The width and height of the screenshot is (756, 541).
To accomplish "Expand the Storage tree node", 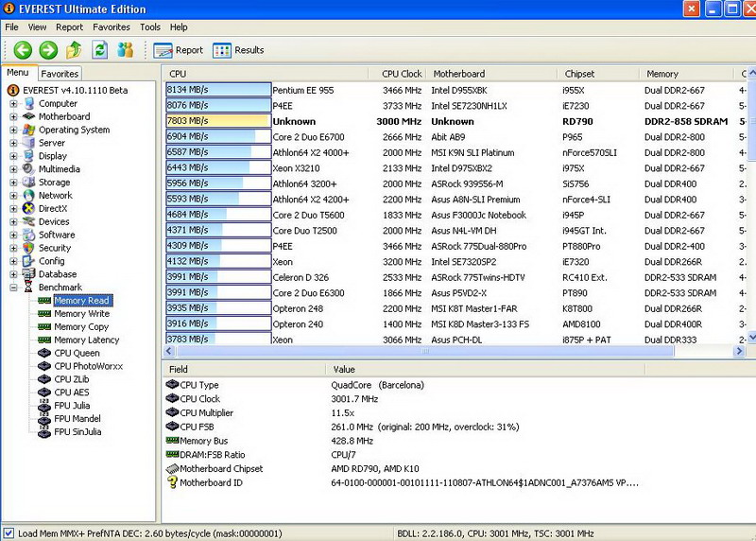I will [x=13, y=183].
